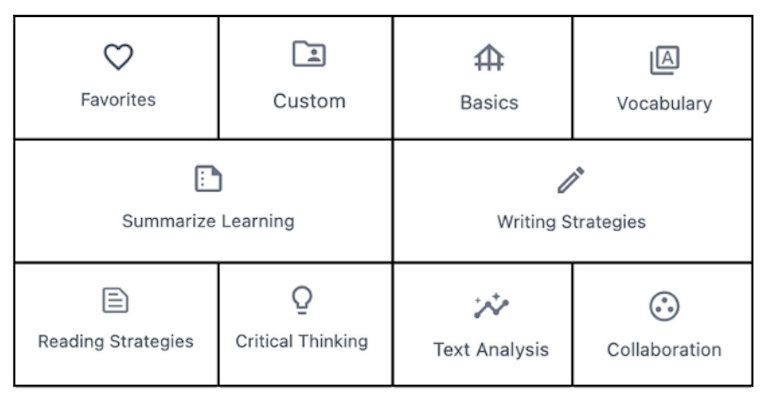
Task: Click the Reading Strategies page icon
Action: 115,300
